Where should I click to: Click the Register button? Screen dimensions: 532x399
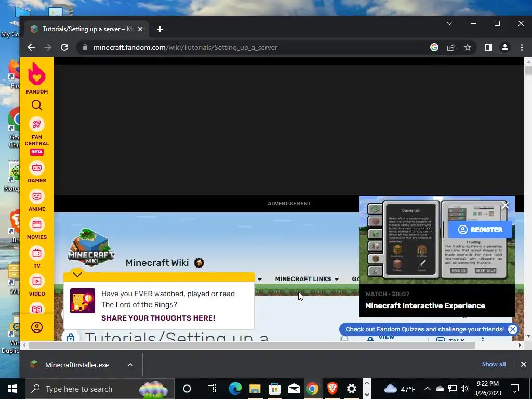[x=480, y=229]
